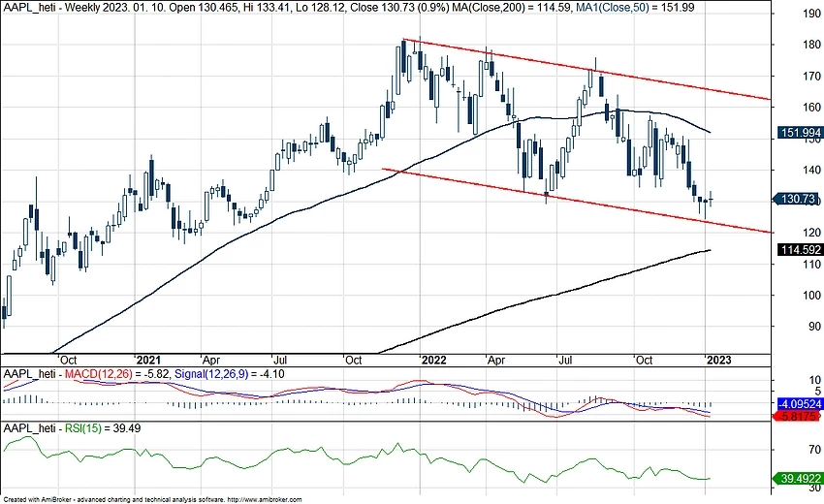The width and height of the screenshot is (824, 504).
Task: Click the 90 price axis value
Action: pos(815,327)
